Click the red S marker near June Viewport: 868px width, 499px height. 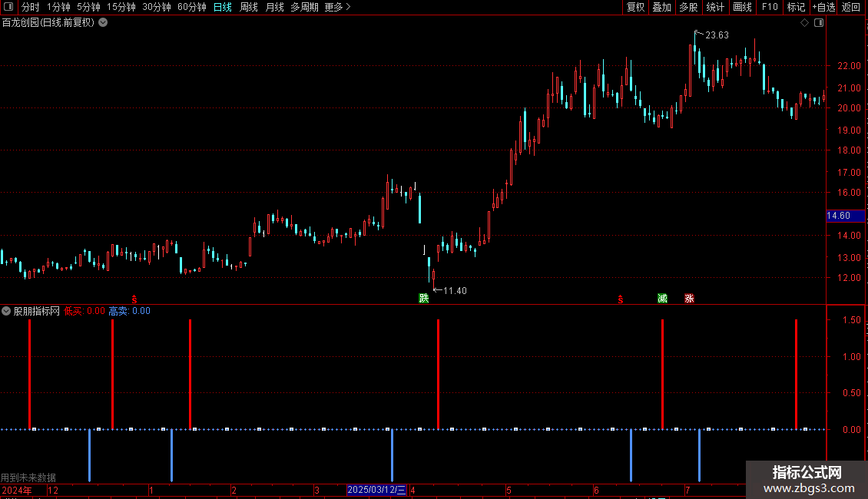click(x=621, y=299)
